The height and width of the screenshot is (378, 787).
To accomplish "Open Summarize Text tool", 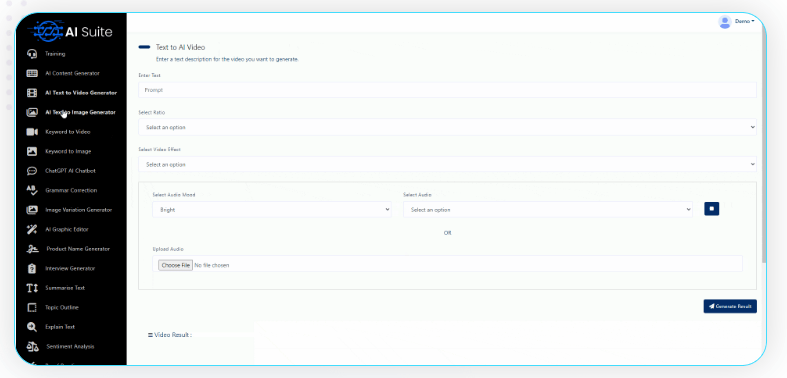I will click(65, 288).
